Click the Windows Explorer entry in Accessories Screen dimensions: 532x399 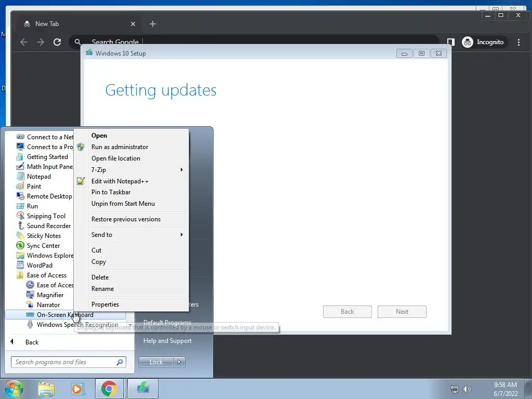[45, 255]
